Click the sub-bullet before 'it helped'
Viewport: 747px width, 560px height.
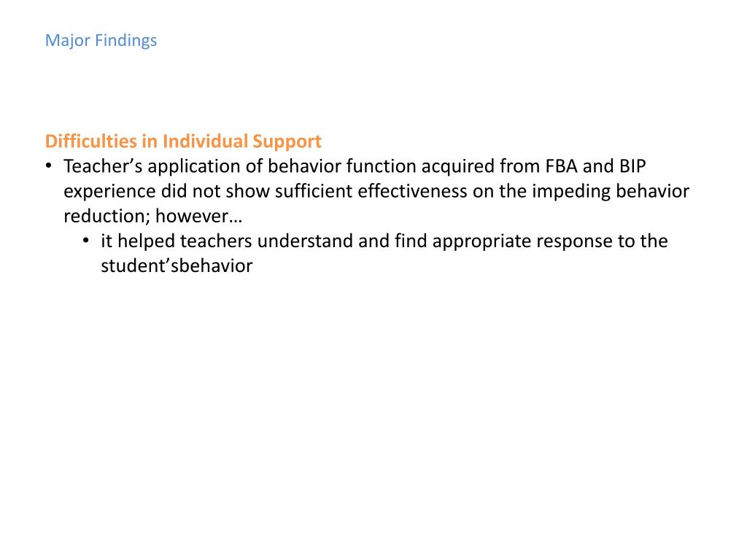click(86, 241)
